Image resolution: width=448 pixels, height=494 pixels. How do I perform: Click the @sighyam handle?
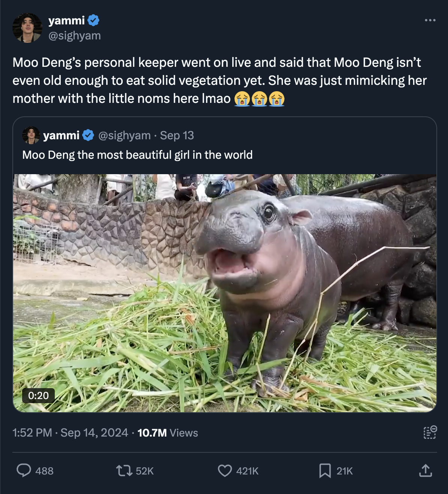[x=74, y=35]
